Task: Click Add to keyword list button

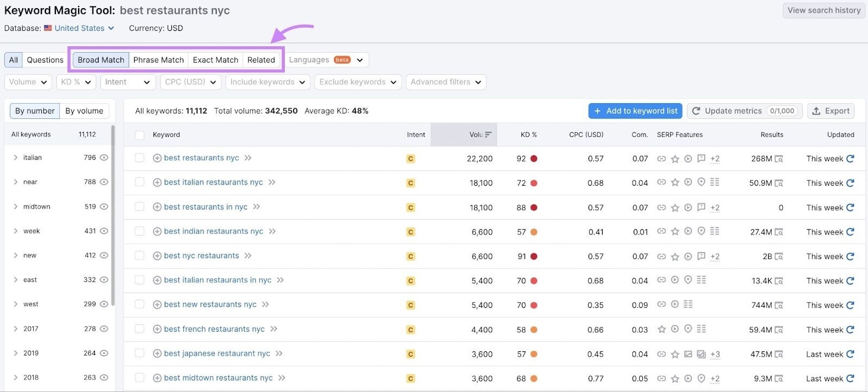Action: click(635, 111)
